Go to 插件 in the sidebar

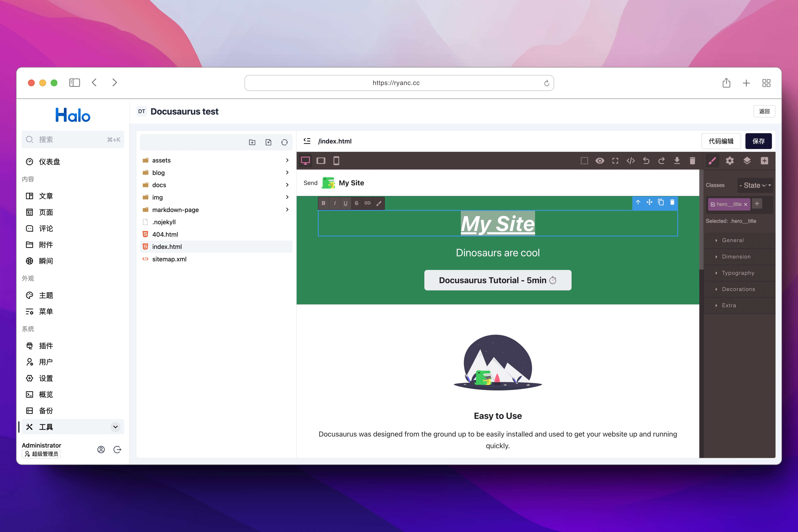(x=46, y=346)
